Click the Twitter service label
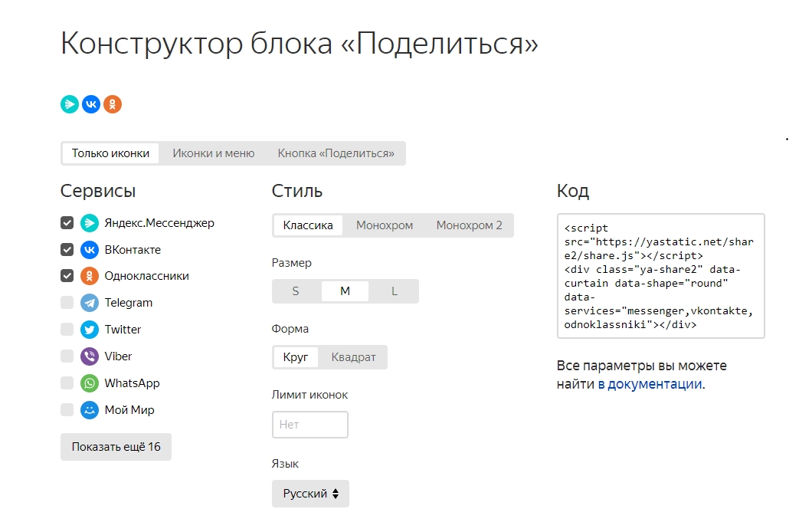The image size is (812, 532). tap(123, 330)
